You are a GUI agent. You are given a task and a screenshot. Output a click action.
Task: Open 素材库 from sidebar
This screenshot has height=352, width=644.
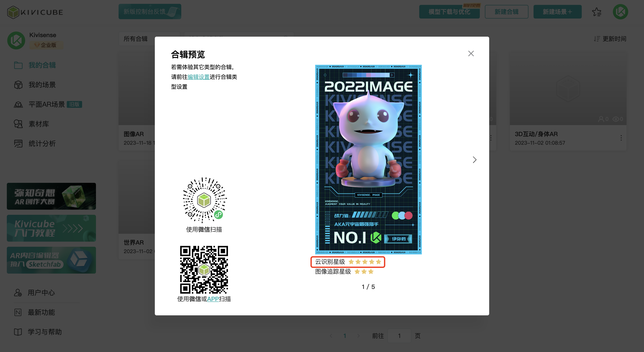(x=39, y=124)
